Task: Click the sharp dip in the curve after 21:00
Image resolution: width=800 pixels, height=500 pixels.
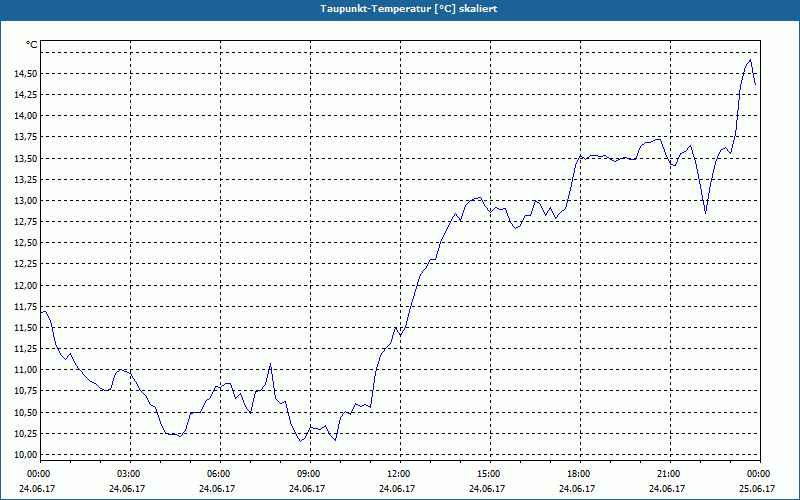Action: tap(706, 212)
